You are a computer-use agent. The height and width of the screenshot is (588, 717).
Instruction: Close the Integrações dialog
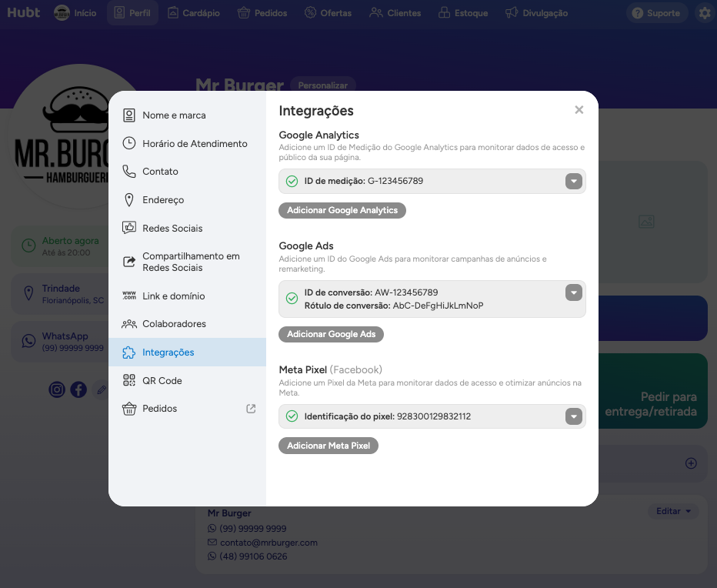[x=579, y=110]
